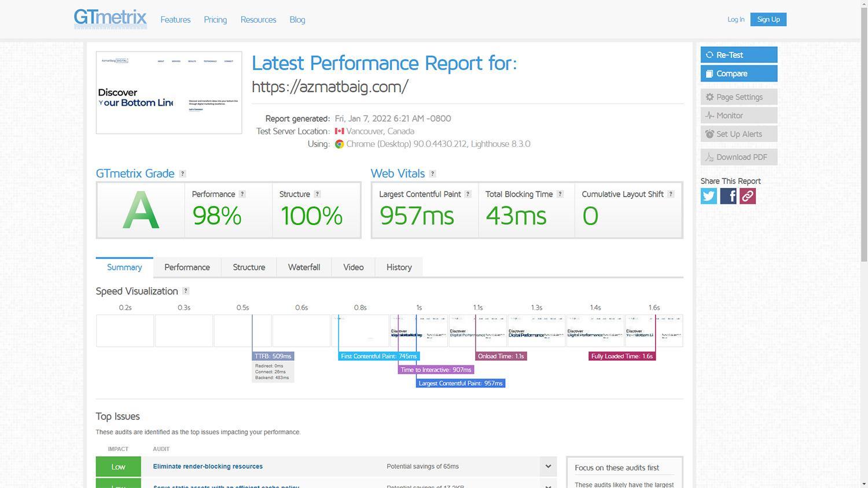Click Time to Interactive: 907ms marker
This screenshot has width=868, height=488.
[436, 369]
